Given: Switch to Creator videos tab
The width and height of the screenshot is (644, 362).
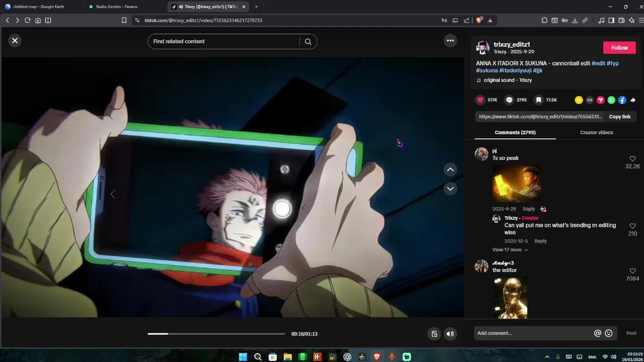Looking at the screenshot, I should (x=596, y=133).
